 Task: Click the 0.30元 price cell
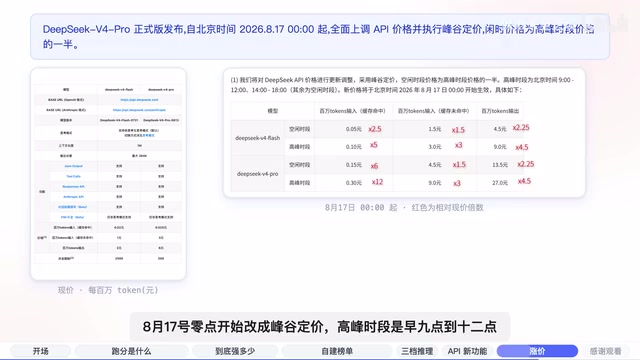pyautogui.click(x=353, y=183)
